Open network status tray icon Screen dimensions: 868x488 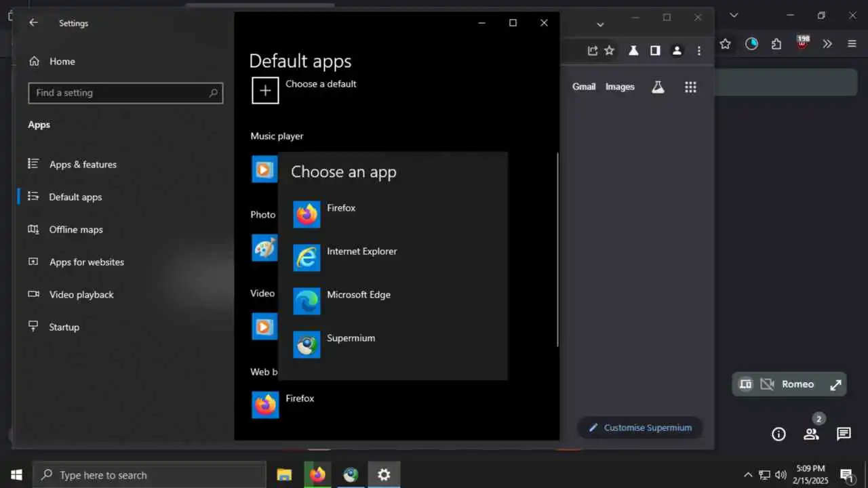764,475
